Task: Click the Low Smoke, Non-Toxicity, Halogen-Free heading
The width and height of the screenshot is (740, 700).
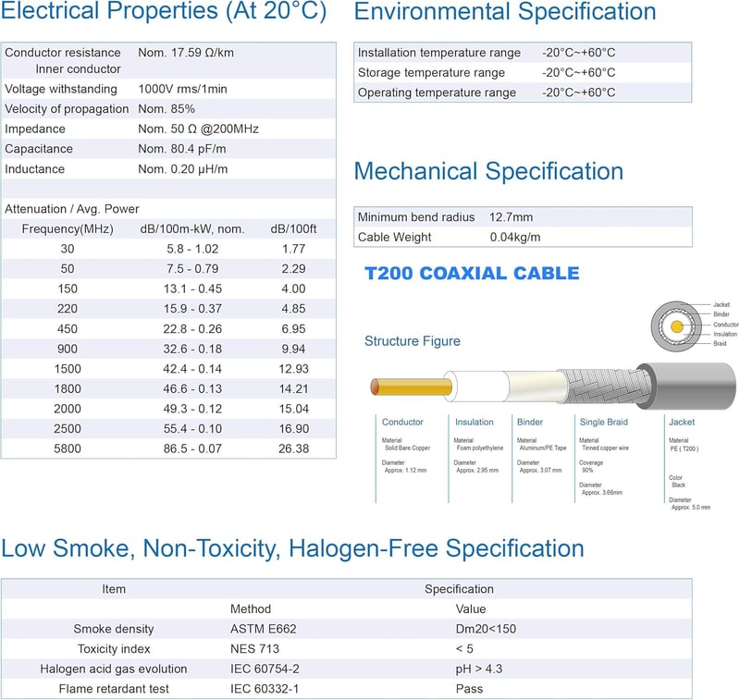Action: coord(292,548)
